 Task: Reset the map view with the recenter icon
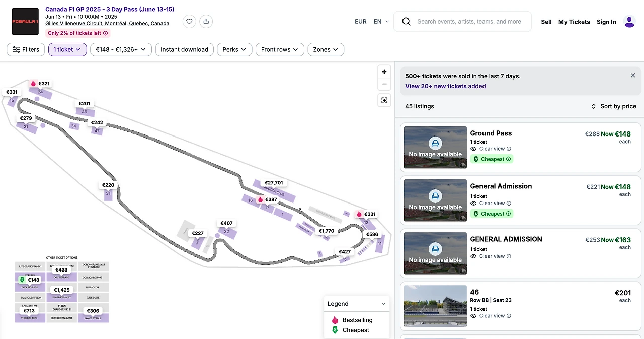tap(384, 101)
